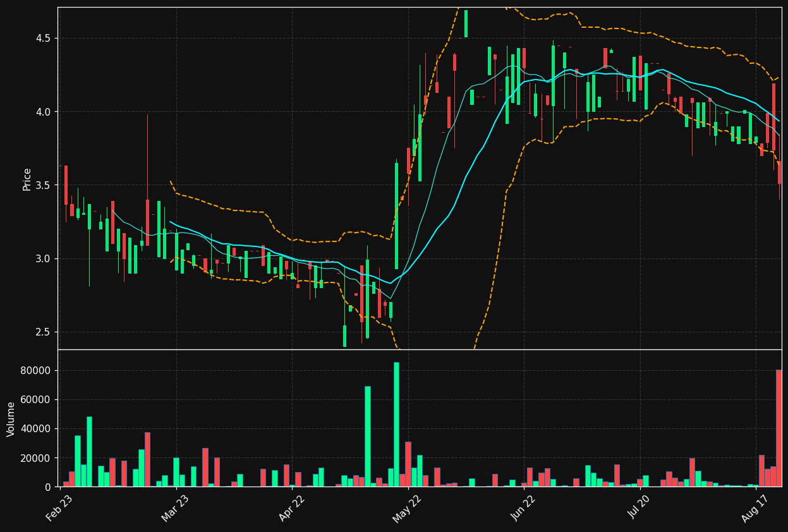
Task: Click the tallest green volume bar near May 22
Action: (396, 425)
